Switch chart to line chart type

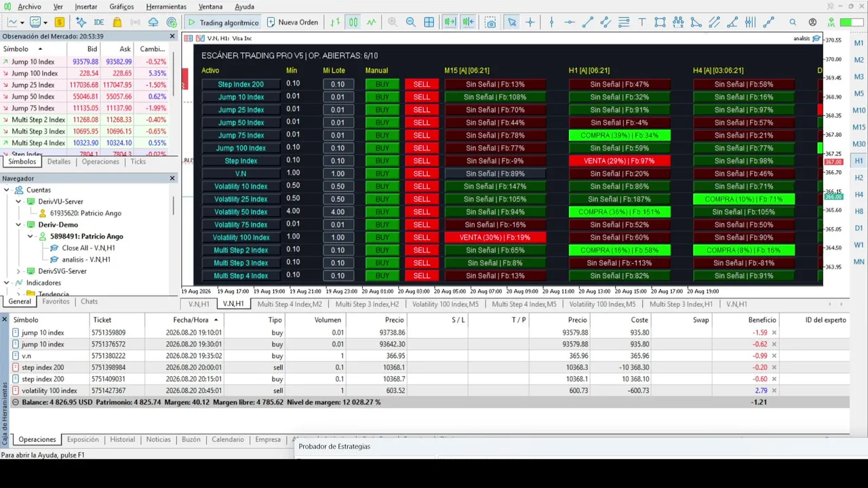coord(371,22)
